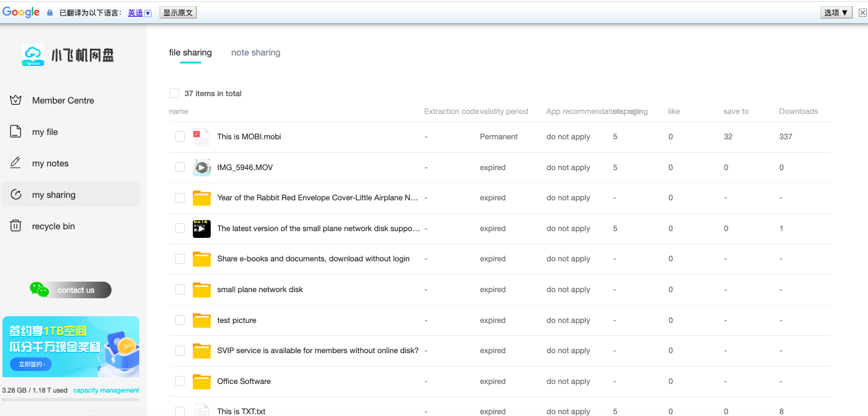Click the MOBI file icon
The height and width of the screenshot is (416, 868).
(x=201, y=137)
